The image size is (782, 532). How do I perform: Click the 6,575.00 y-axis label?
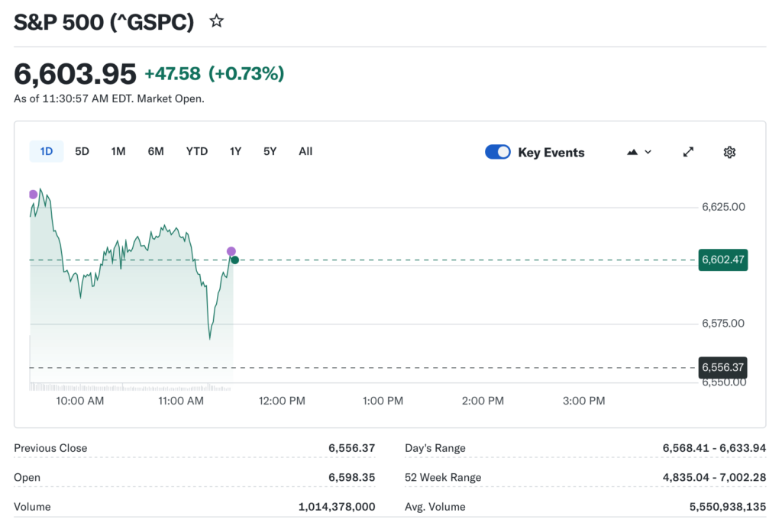pos(723,324)
